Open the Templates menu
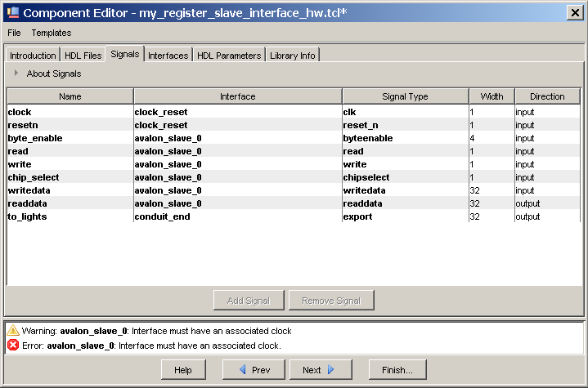The image size is (588, 388). click(x=52, y=33)
